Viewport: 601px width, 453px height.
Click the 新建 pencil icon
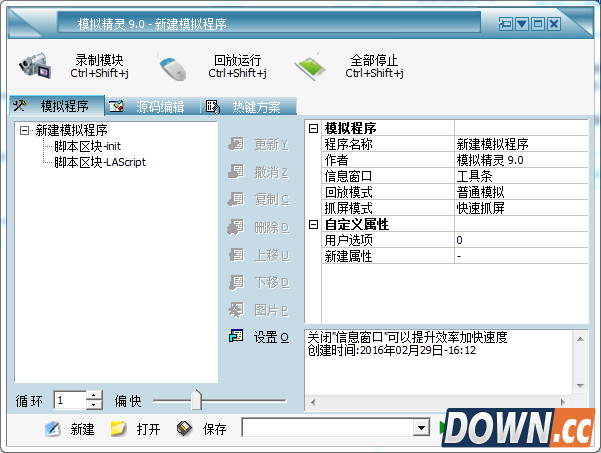coord(52,428)
